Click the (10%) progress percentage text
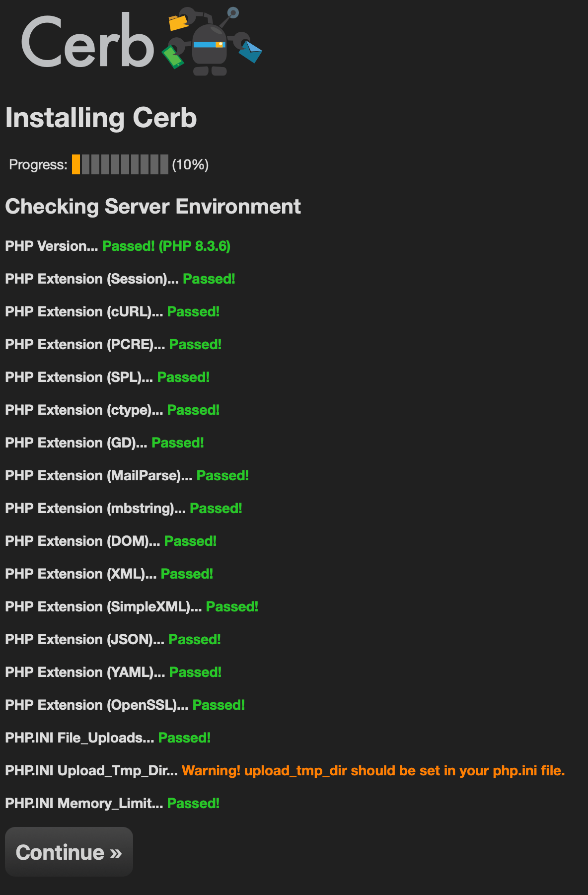 [190, 164]
